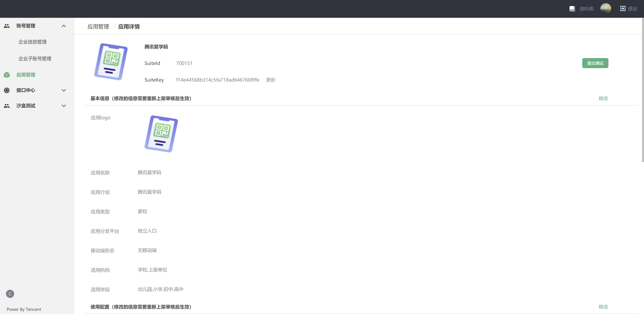This screenshot has width=644, height=314.
Task: Click the 应用名称 value 腾讯复学码
Action: click(x=149, y=172)
